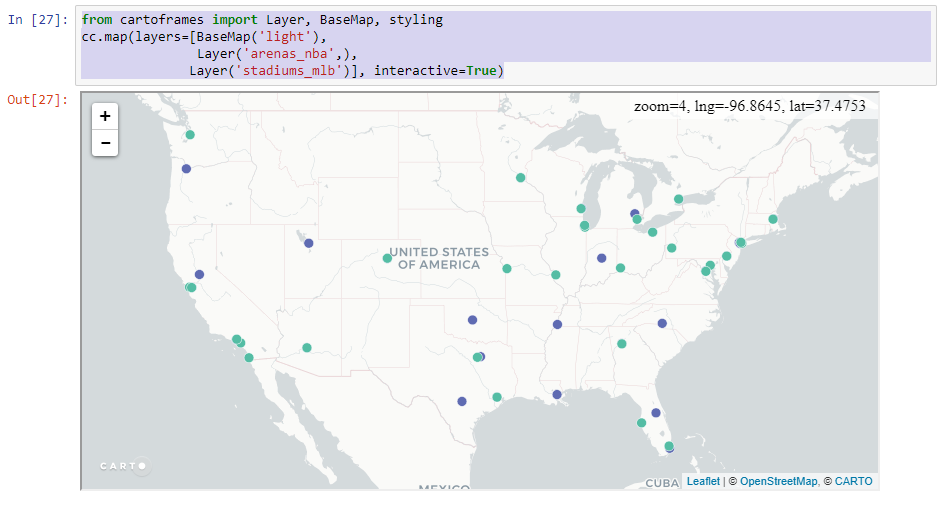Screen dimensions: 941x505
Task: Select green point near Boston
Action: pyautogui.click(x=773, y=219)
